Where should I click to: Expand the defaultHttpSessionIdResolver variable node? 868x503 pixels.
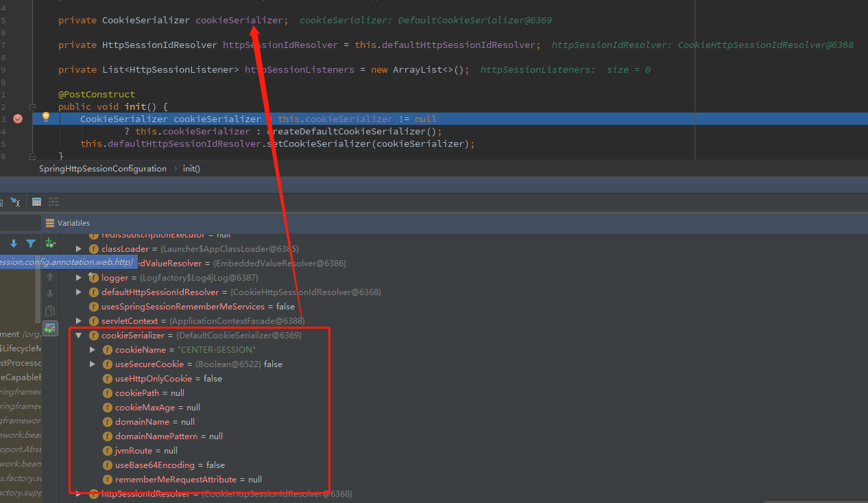click(79, 292)
